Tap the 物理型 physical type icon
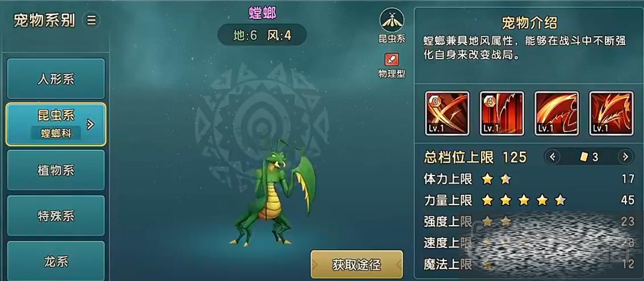644x281 pixels. point(391,60)
